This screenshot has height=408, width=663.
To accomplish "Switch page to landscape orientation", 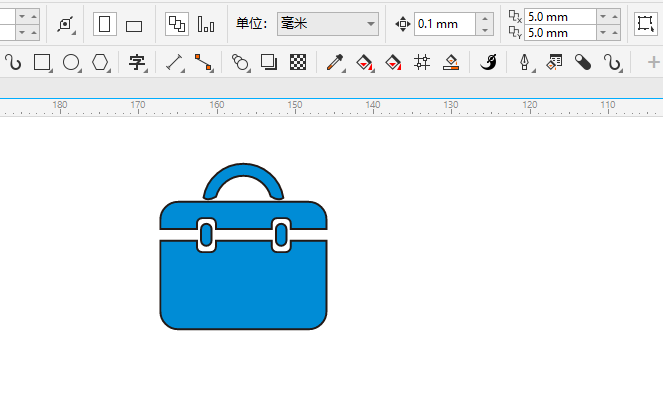I will click(133, 24).
